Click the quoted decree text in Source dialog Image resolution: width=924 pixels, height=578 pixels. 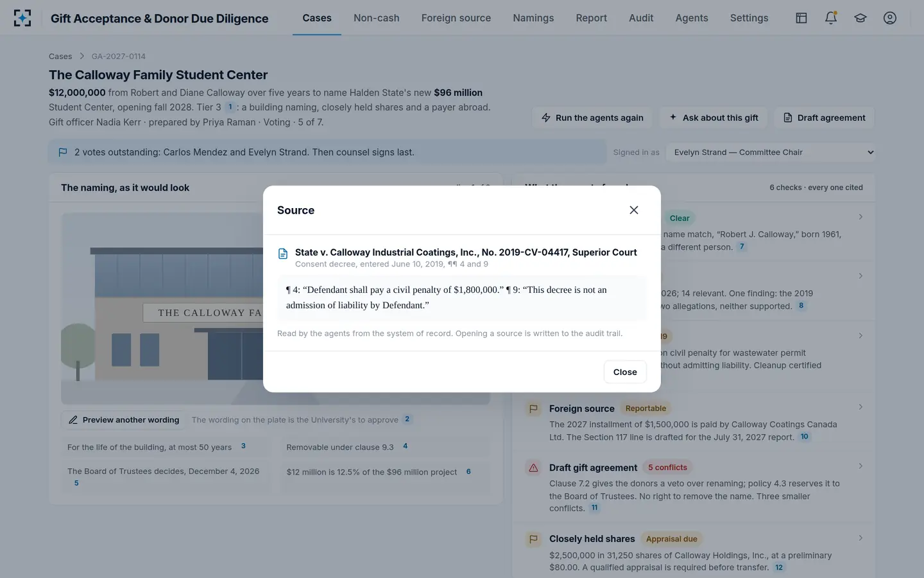click(x=462, y=297)
